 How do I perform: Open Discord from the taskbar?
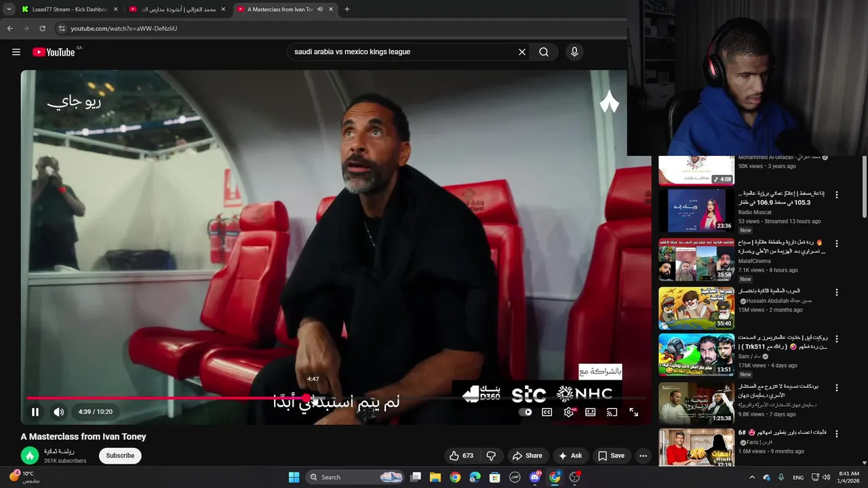click(x=535, y=477)
